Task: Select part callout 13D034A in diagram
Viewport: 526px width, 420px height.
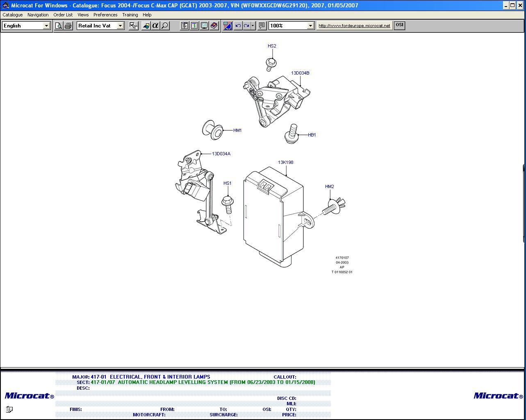Action: [221, 154]
